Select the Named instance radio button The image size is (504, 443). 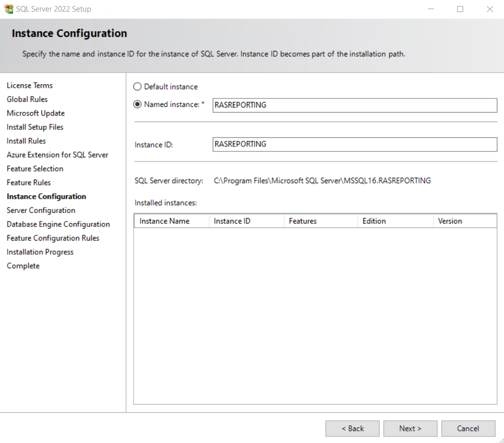tap(138, 104)
